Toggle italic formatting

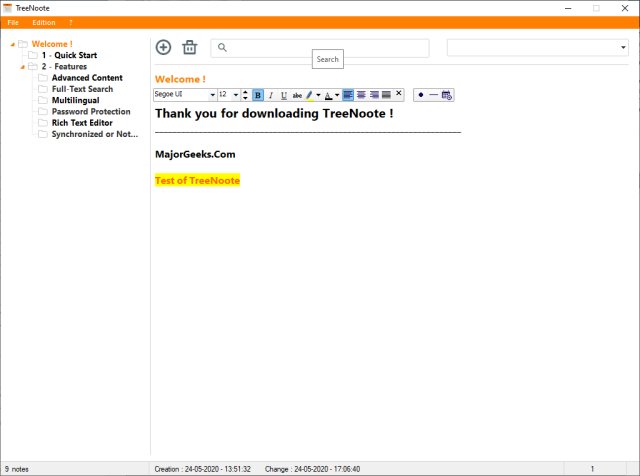click(x=271, y=95)
